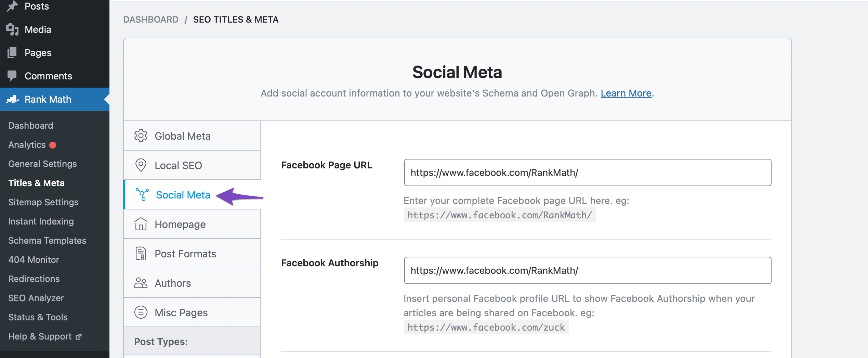Click the Social Meta page heading
Viewport: 868px width, 358px height.
[x=457, y=72]
